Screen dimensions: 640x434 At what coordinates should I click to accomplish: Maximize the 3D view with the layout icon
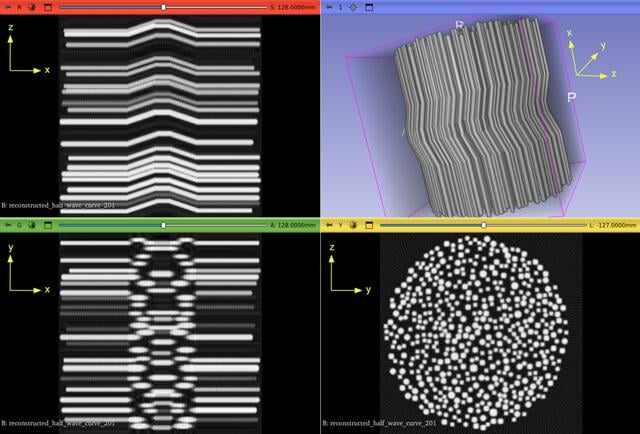(x=369, y=7)
